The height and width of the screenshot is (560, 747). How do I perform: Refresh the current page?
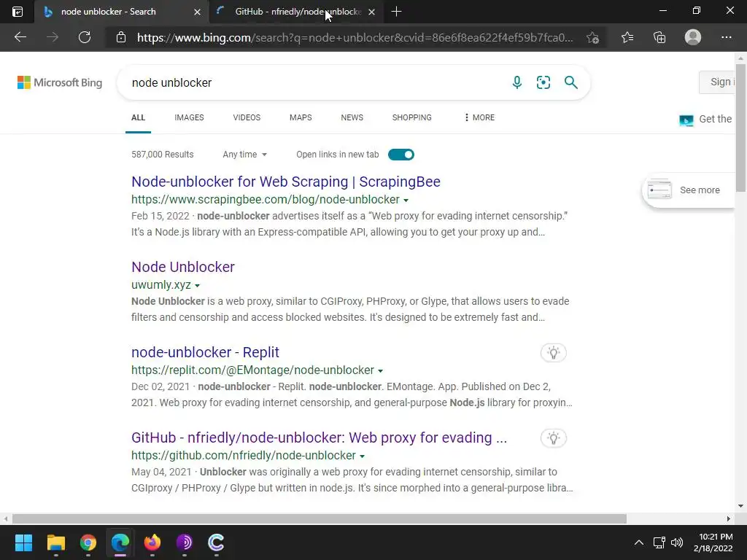85,37
